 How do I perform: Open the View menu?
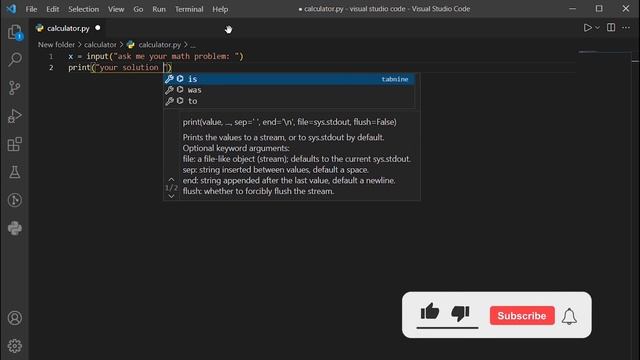coord(116,9)
